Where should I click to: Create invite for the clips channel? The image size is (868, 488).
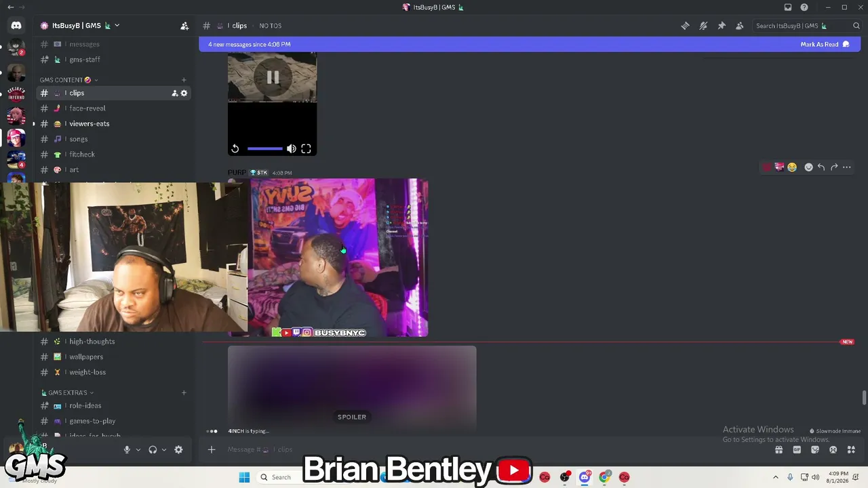175,93
